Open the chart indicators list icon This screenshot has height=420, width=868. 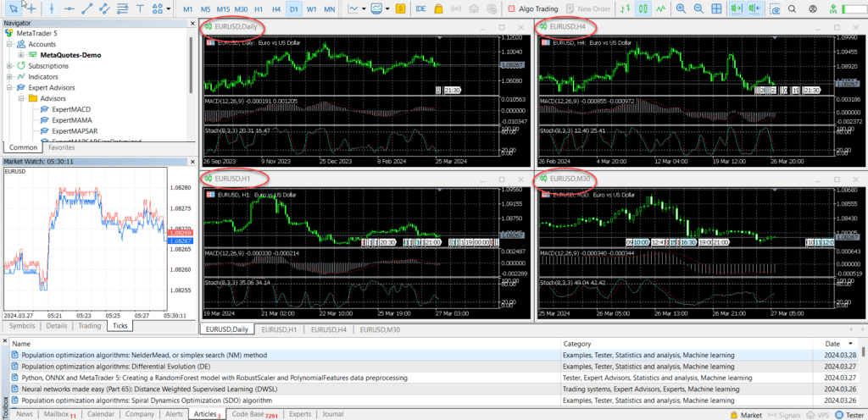(353, 8)
